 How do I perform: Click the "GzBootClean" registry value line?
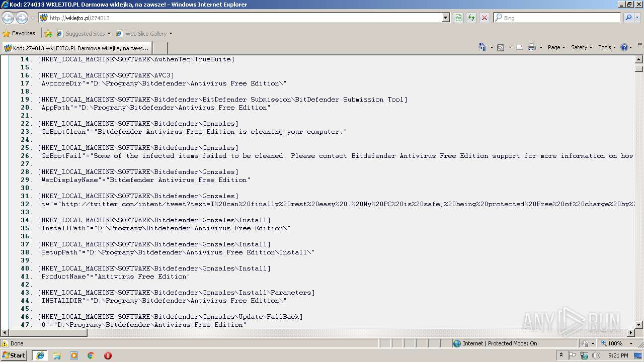(x=192, y=132)
